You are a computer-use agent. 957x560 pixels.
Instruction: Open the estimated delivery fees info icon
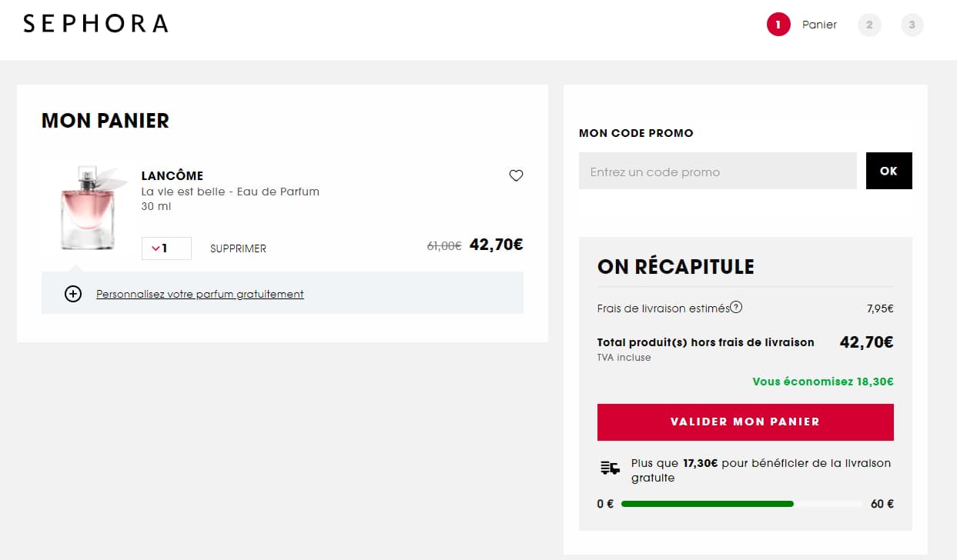(x=736, y=308)
